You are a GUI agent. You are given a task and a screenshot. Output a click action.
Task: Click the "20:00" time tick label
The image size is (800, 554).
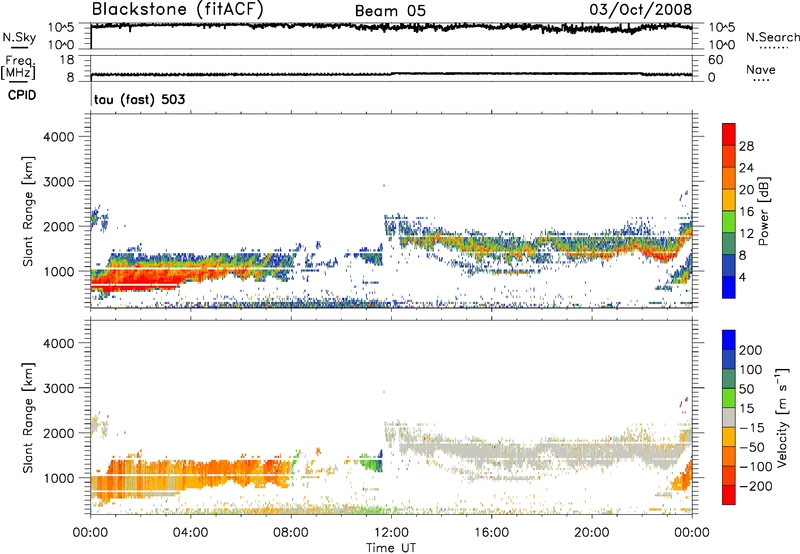point(591,533)
